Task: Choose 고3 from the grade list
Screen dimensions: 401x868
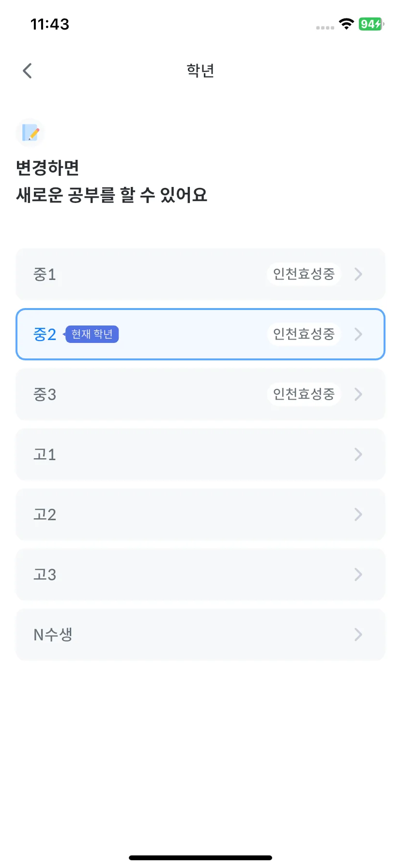Action: coord(200,574)
